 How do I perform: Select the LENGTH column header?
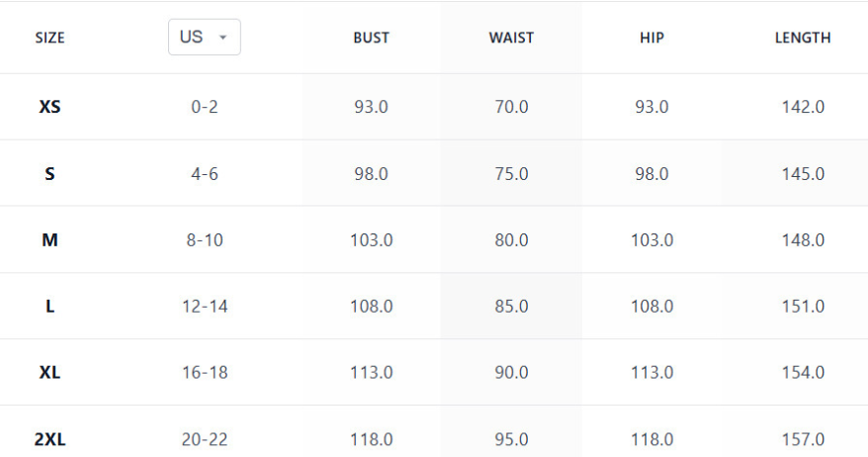802,39
